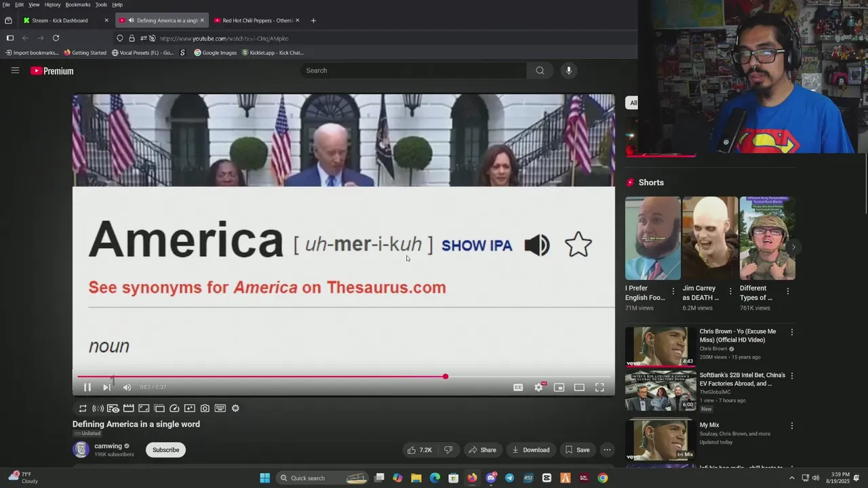
Task: Open the Vocal Presets (FL) bookmark
Action: click(x=142, y=53)
